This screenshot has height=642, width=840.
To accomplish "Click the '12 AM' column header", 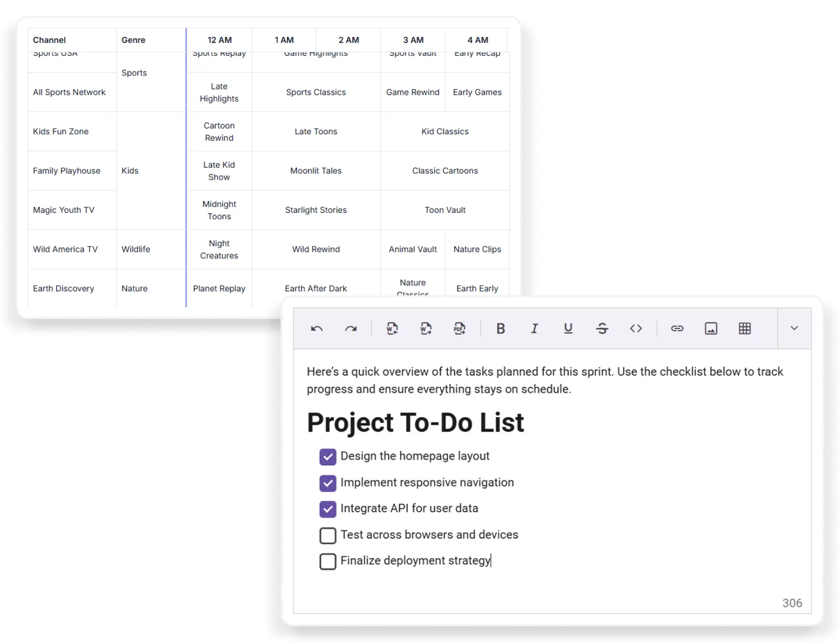I will click(x=219, y=40).
